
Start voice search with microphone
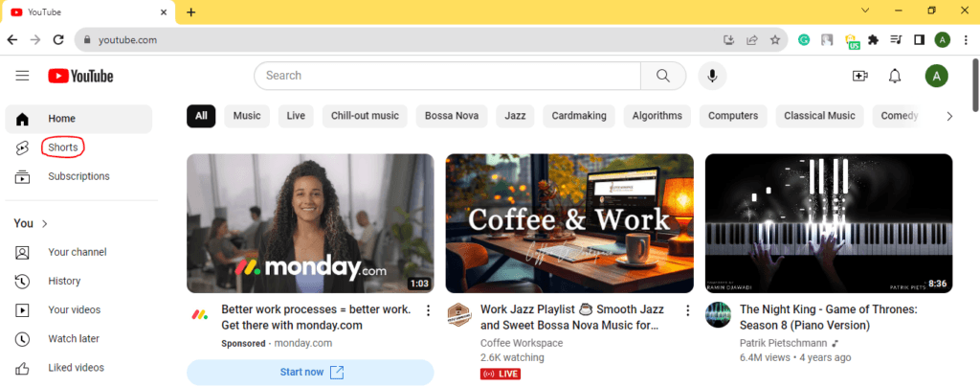click(712, 76)
